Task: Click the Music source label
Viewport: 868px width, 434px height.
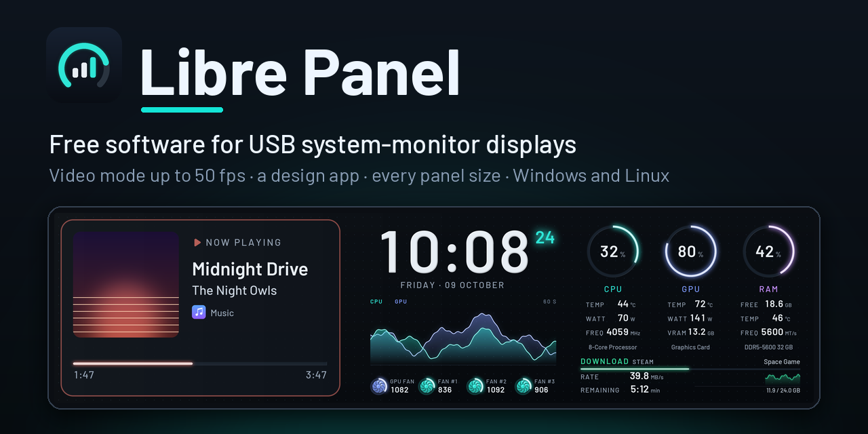Action: point(222,313)
